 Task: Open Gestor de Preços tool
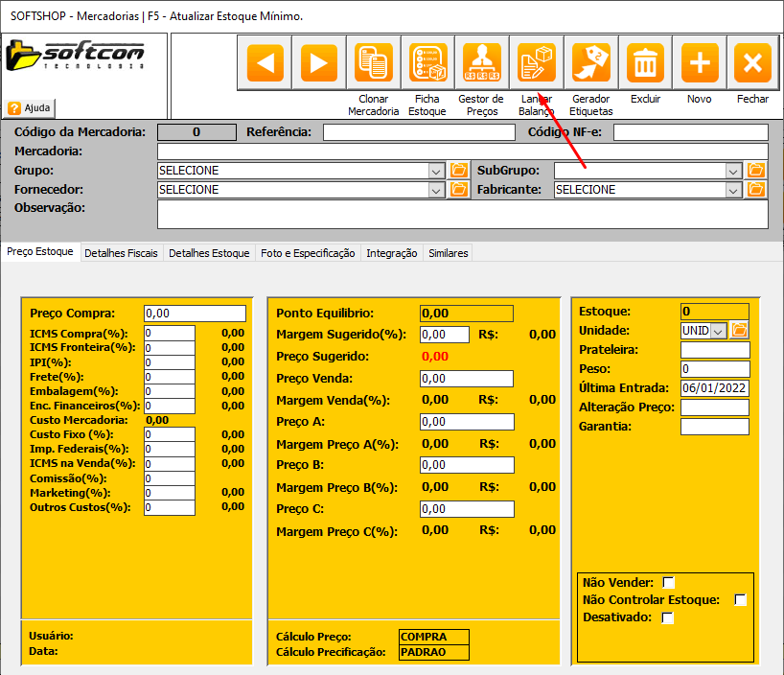(482, 63)
